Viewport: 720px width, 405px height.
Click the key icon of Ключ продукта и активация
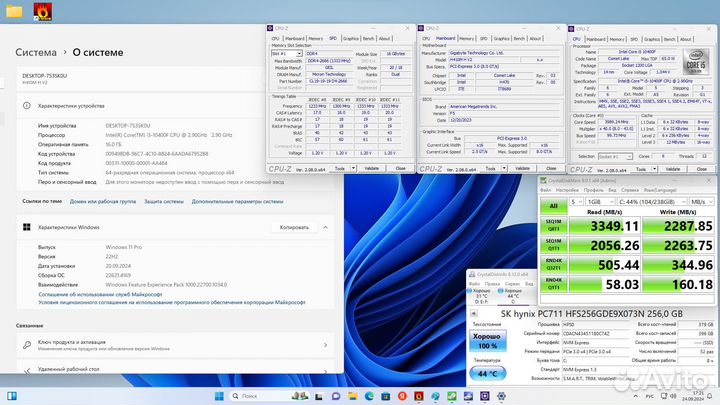click(x=27, y=345)
